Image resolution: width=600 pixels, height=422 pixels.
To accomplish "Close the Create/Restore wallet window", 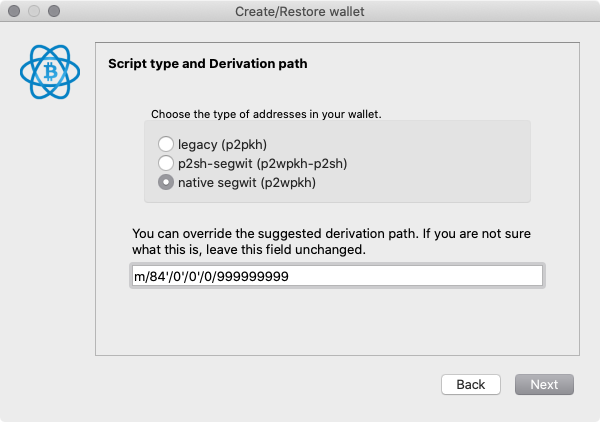I will tap(14, 11).
